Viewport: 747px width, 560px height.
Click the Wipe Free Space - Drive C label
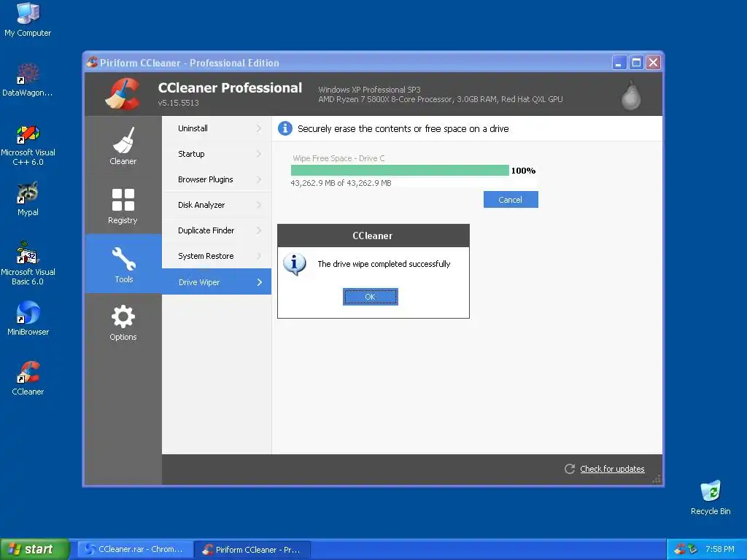pos(338,158)
